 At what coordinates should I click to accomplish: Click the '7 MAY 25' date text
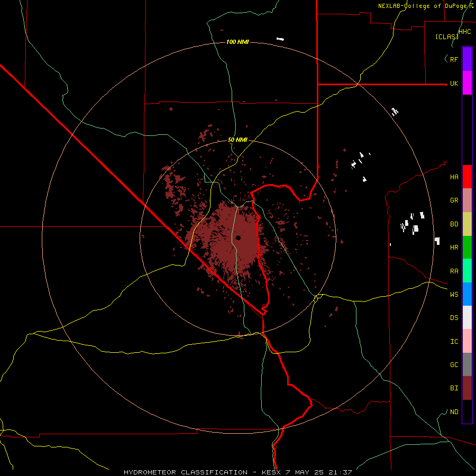[305, 472]
